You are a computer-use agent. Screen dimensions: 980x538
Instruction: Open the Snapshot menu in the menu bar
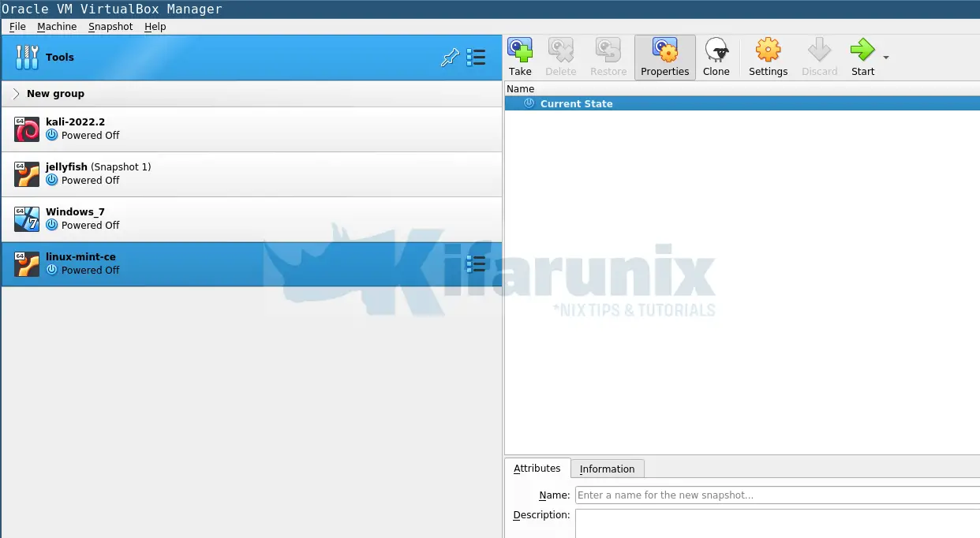[110, 26]
